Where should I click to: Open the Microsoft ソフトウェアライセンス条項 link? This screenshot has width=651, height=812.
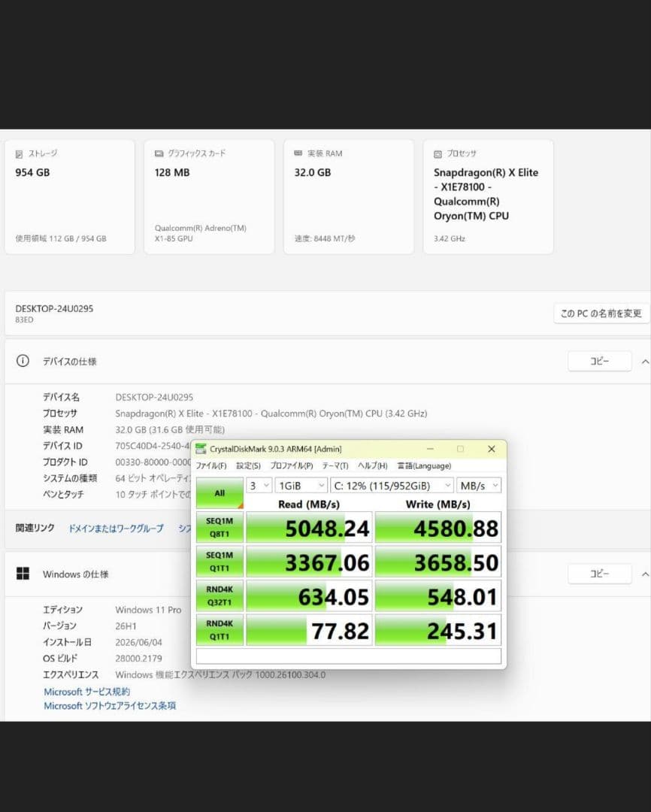click(110, 705)
